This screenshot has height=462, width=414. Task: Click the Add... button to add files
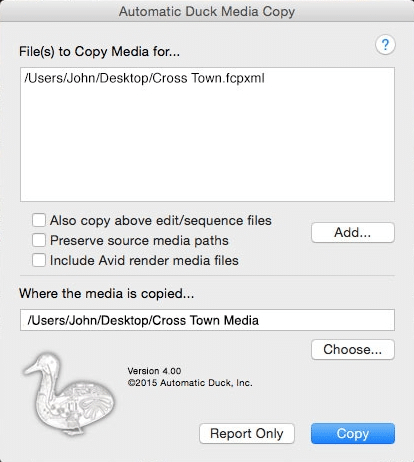click(x=353, y=232)
